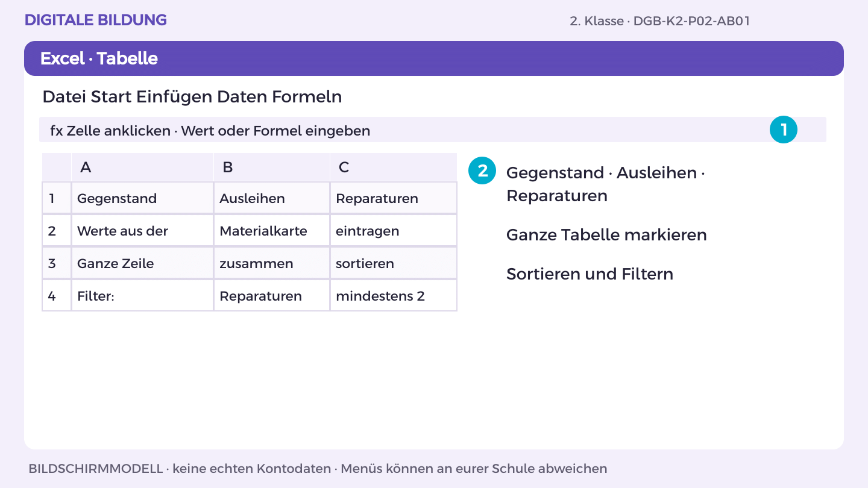Select column C header
The image size is (868, 488).
click(394, 167)
